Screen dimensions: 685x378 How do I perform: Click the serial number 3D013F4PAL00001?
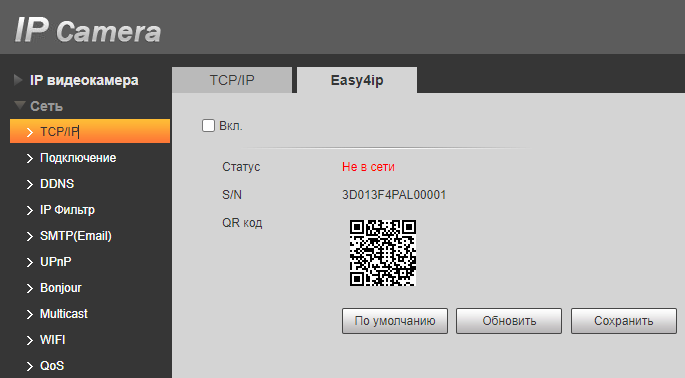(x=394, y=195)
